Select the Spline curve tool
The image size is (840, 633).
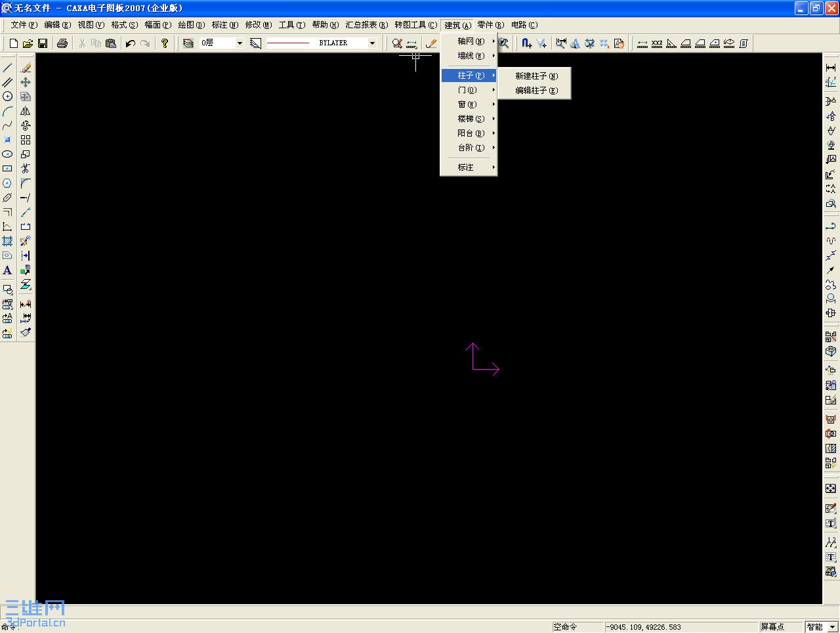pos(8,125)
